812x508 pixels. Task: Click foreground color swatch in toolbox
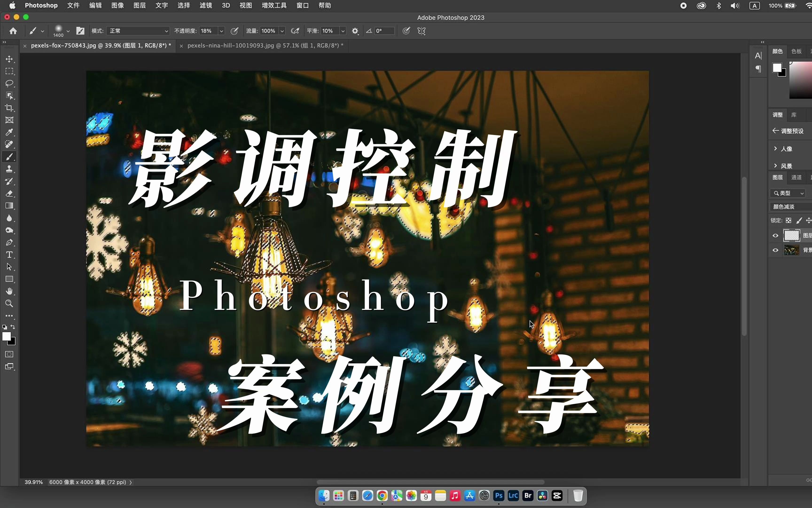click(6, 336)
